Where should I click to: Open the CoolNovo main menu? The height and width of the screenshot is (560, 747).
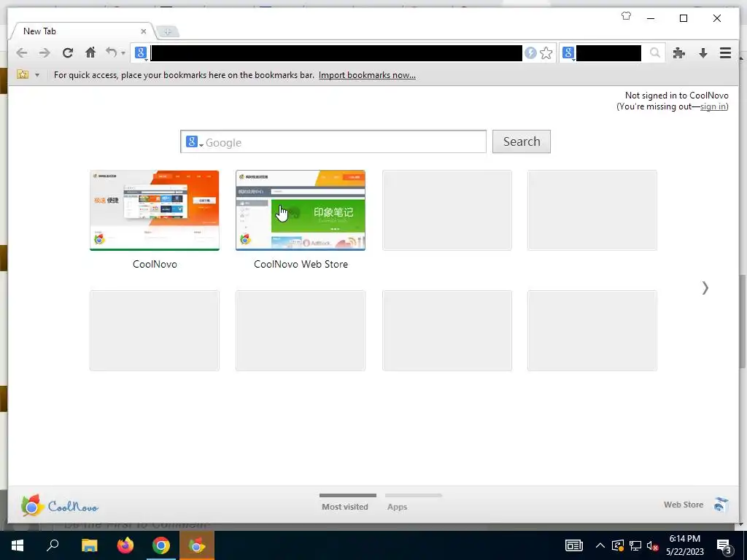(x=725, y=52)
